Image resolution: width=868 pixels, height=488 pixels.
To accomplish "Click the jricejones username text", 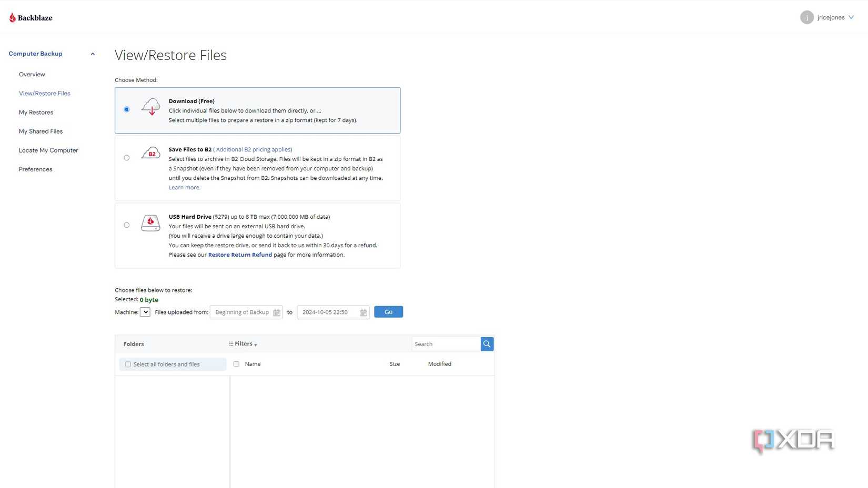I will (831, 17).
